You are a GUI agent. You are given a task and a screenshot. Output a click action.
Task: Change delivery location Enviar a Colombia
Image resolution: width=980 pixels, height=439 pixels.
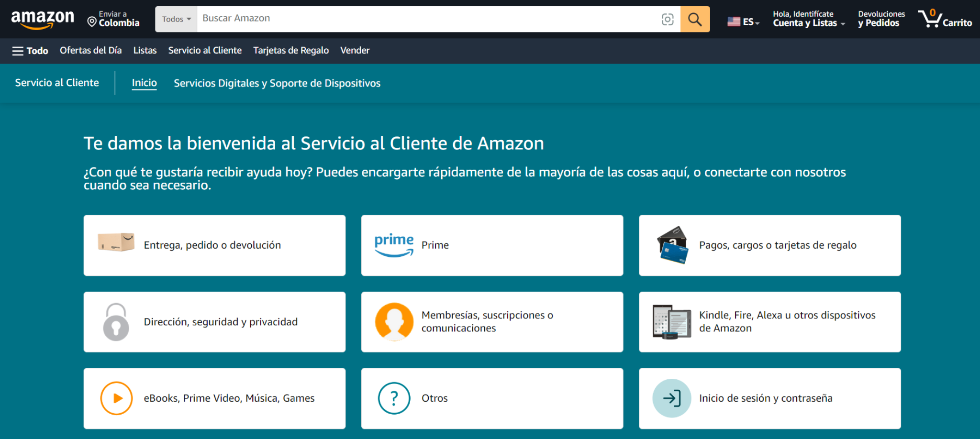[x=113, y=19]
